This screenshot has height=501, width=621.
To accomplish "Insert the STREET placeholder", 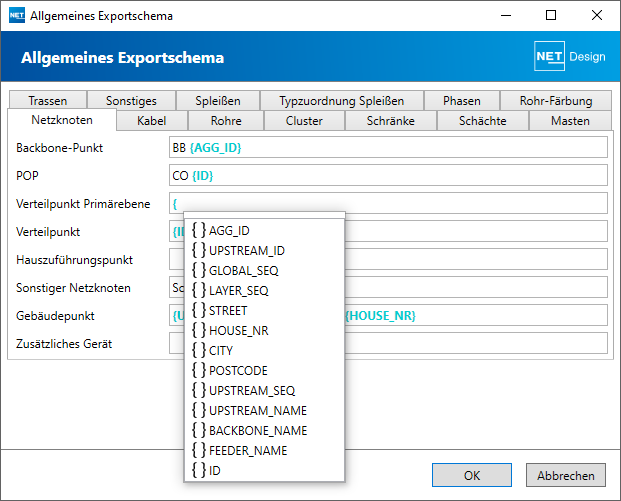I will (264, 311).
